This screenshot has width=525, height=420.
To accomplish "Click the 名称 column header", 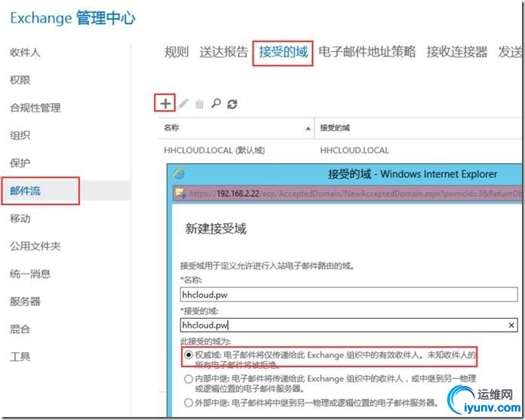I will (171, 127).
